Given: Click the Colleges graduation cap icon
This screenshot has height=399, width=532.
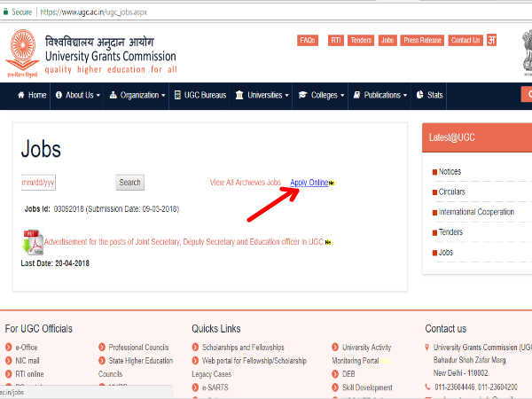Looking at the screenshot, I should click(302, 96).
